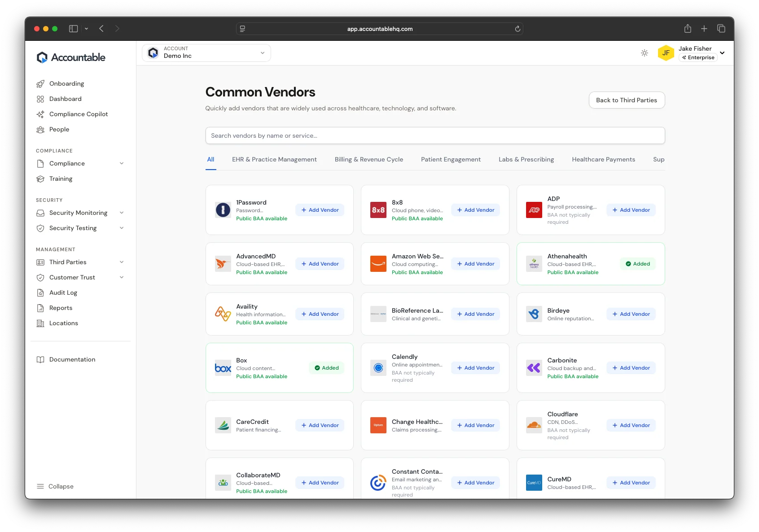The height and width of the screenshot is (532, 759).
Task: Click the Compliance Copilot sparkle icon
Action: (x=40, y=114)
